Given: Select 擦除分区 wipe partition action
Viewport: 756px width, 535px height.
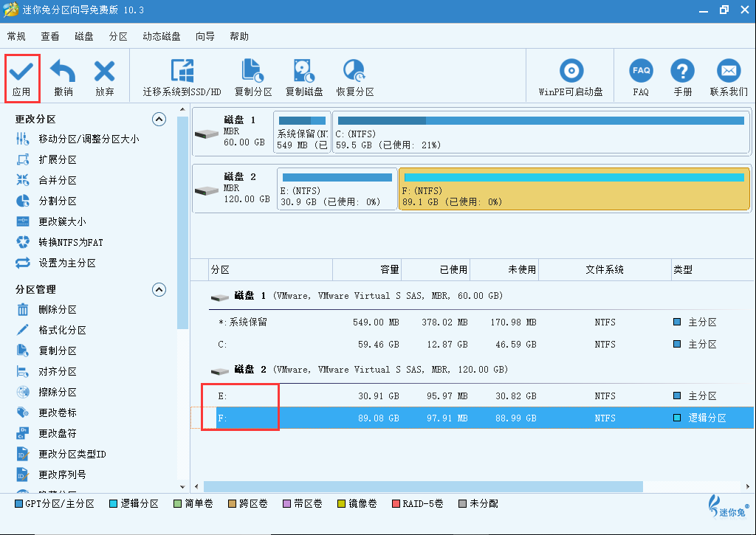Looking at the screenshot, I should [47, 393].
